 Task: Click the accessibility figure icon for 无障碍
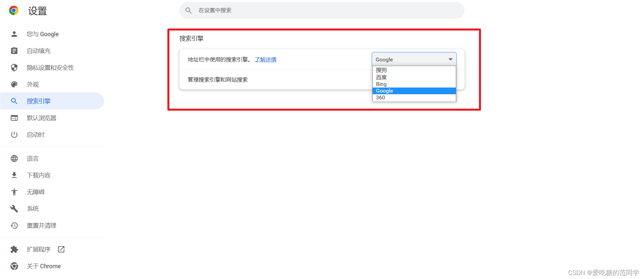coord(14,192)
